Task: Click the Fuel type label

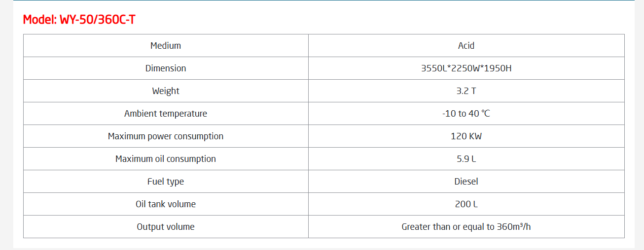Action: [x=166, y=182]
